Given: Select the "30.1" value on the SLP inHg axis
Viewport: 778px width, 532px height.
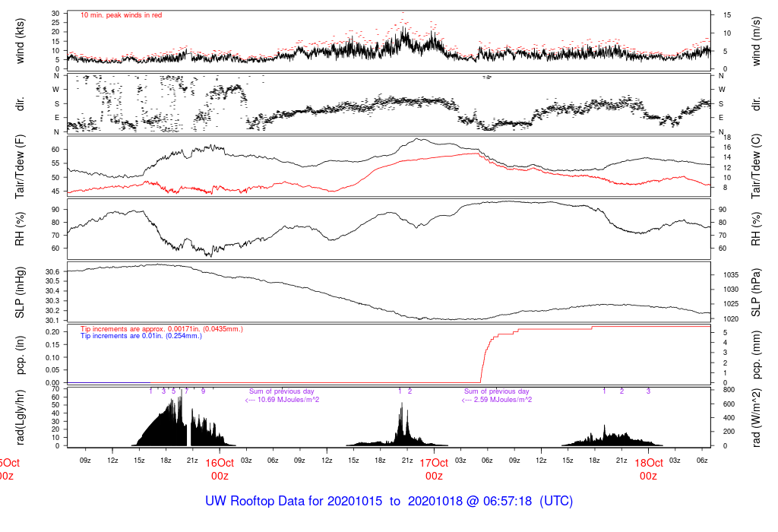Looking at the screenshot, I should 52,321.
